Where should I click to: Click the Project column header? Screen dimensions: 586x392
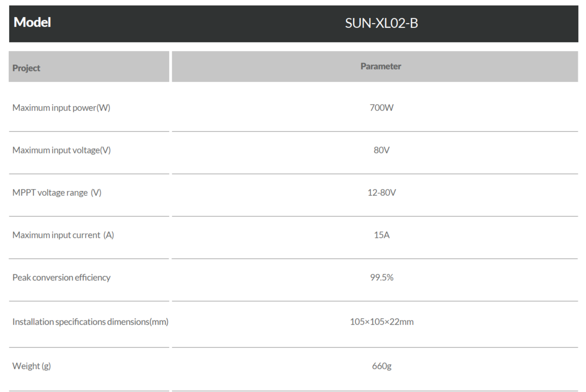point(26,68)
